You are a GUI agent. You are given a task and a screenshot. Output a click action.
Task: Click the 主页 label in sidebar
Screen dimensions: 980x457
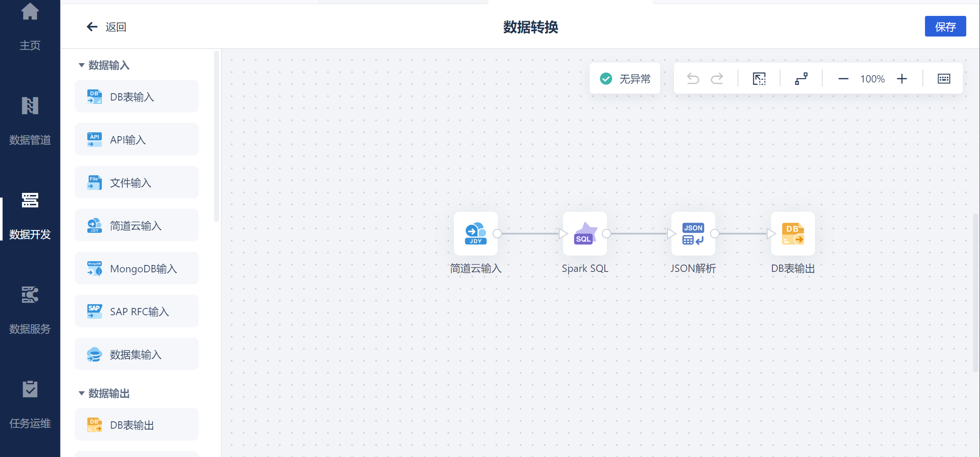coord(30,46)
